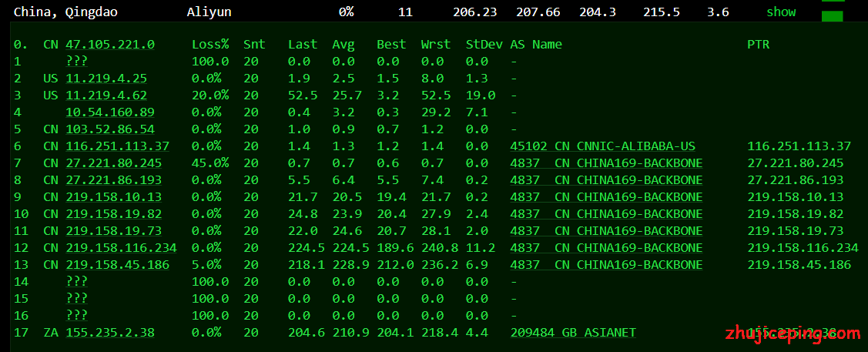Screen dimensions: 868x352
Task: Select the 45.0% loss value in hop 7
Action: (210, 163)
